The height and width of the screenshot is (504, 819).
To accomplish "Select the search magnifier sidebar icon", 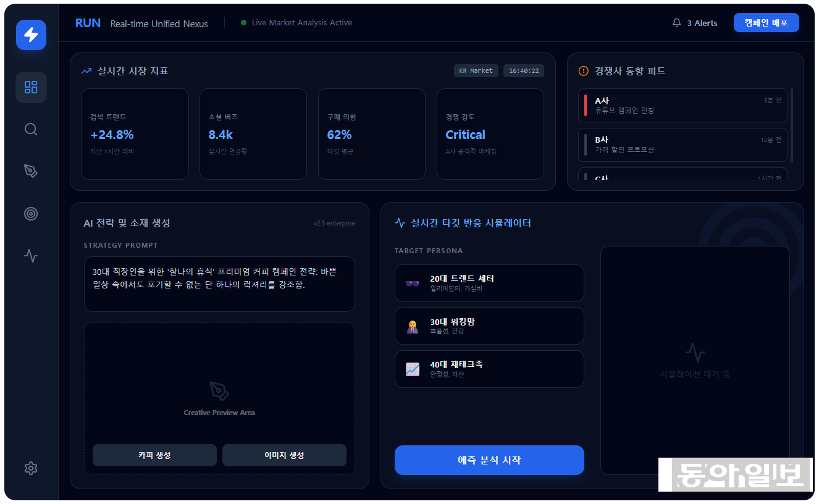I will (x=31, y=129).
